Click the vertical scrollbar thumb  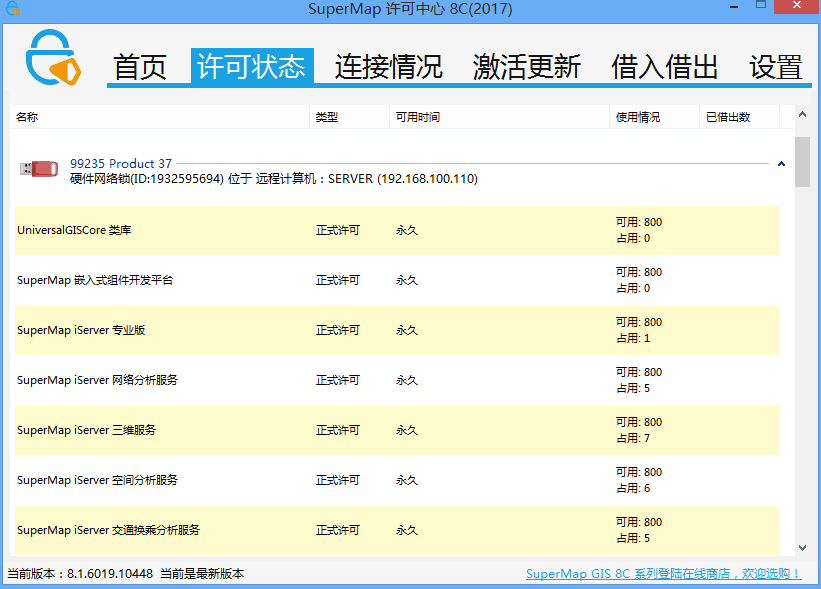pos(802,162)
